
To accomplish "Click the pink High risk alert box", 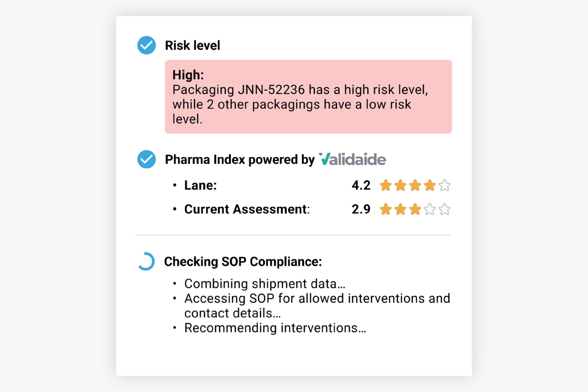I will pyautogui.click(x=308, y=97).
